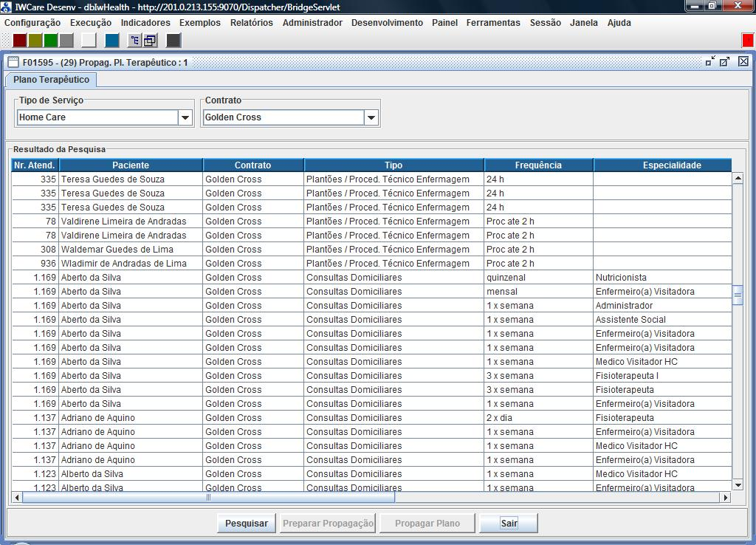Click the Frequência column header

(x=538, y=165)
